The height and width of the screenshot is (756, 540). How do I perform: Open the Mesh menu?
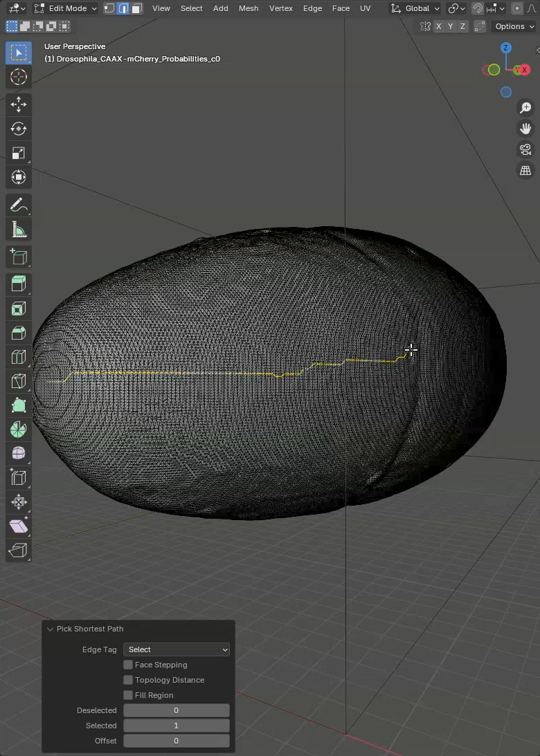(x=248, y=8)
